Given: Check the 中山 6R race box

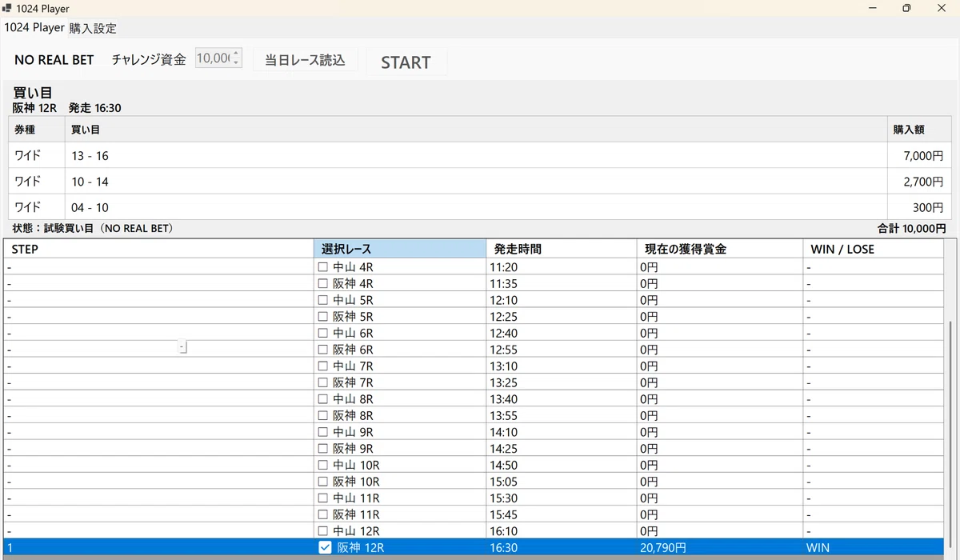Looking at the screenshot, I should (x=323, y=333).
